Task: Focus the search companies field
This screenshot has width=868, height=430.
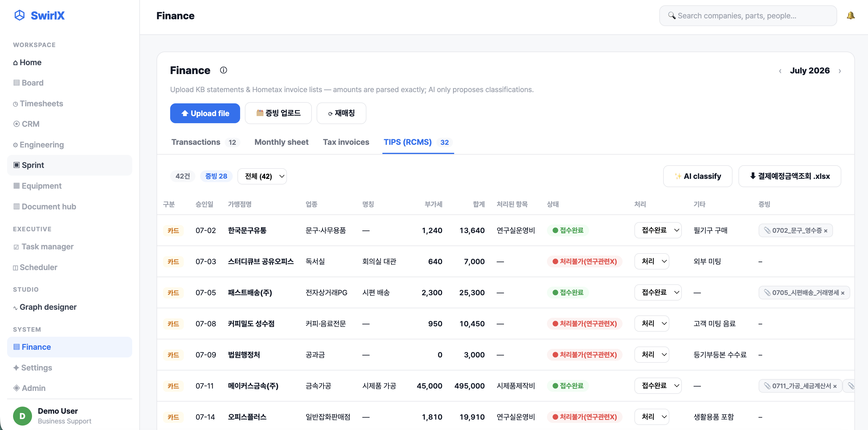Action: point(748,15)
